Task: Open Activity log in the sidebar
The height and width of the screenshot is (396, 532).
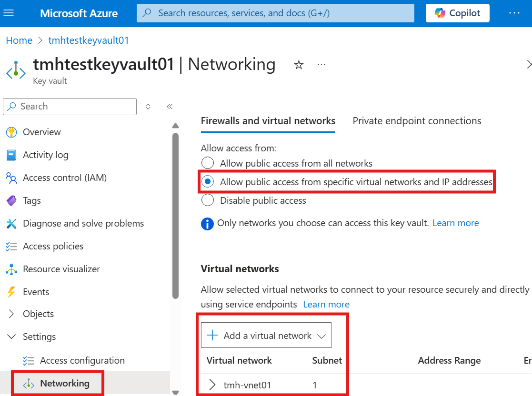Action: (45, 155)
